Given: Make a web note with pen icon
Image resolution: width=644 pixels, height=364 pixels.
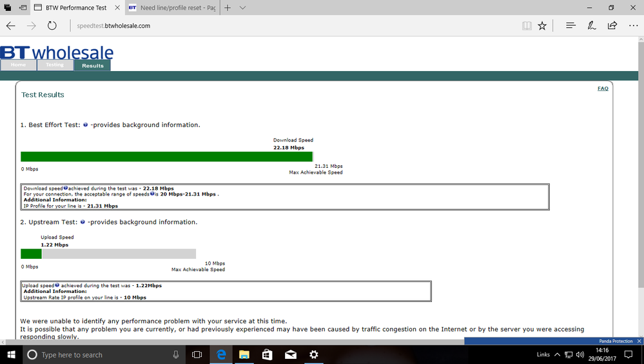Looking at the screenshot, I should point(591,26).
